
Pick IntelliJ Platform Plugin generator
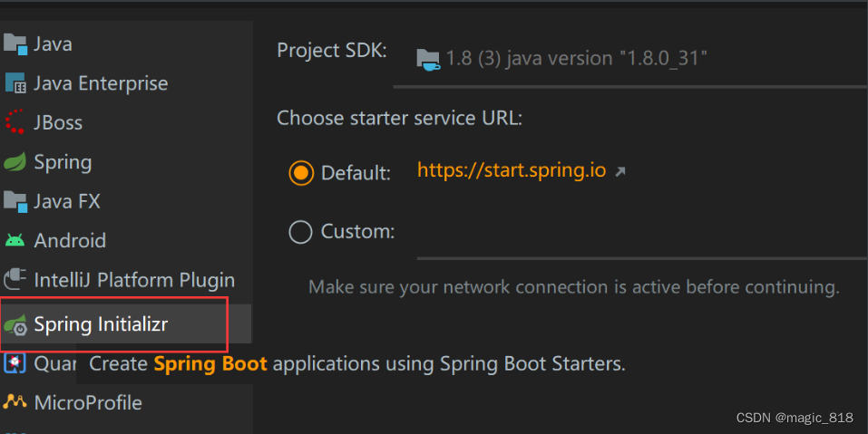coord(126,280)
